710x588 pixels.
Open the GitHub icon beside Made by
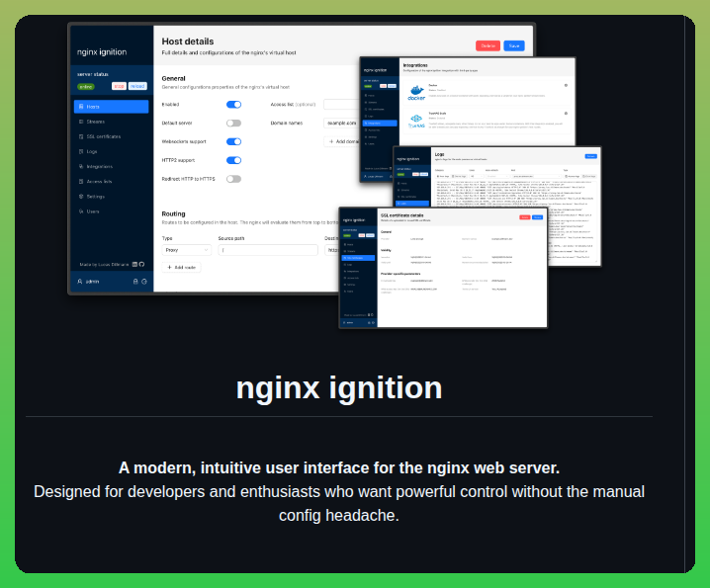(141, 264)
